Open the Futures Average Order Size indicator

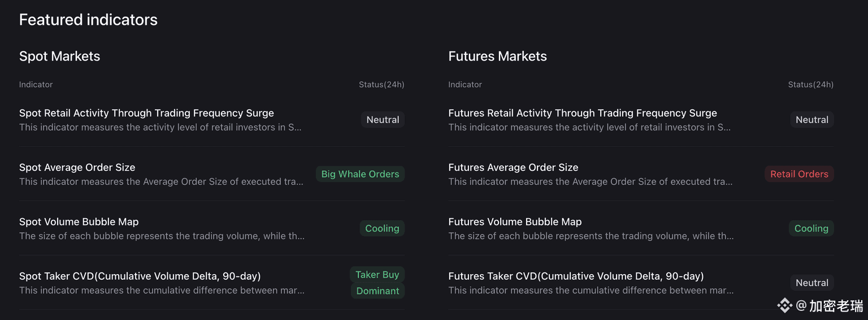point(513,167)
